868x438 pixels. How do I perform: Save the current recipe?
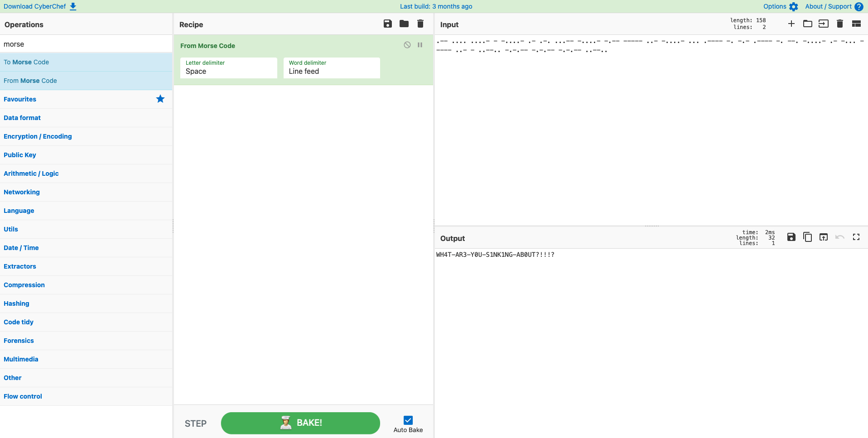387,24
